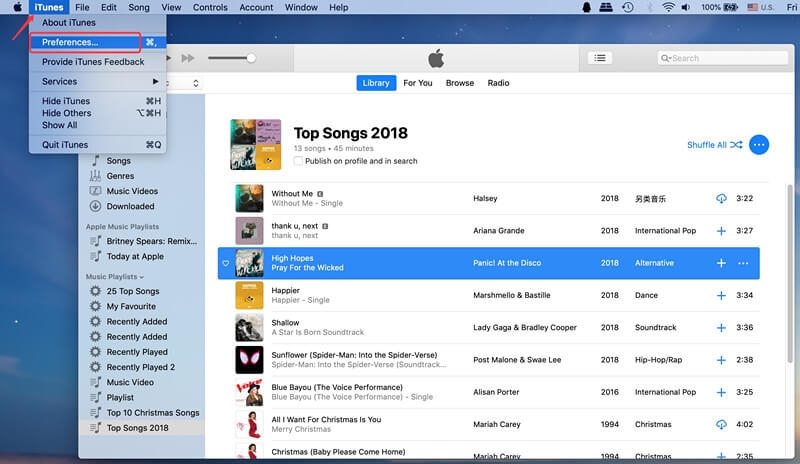Open the media type selector dropdown
This screenshot has height=464, width=800.
click(x=195, y=83)
